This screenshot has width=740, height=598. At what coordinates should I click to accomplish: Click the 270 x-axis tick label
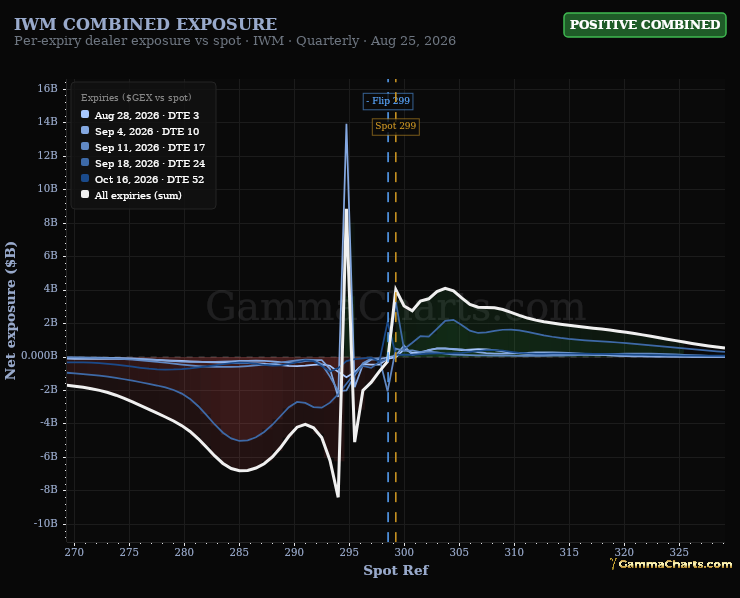coord(75,552)
